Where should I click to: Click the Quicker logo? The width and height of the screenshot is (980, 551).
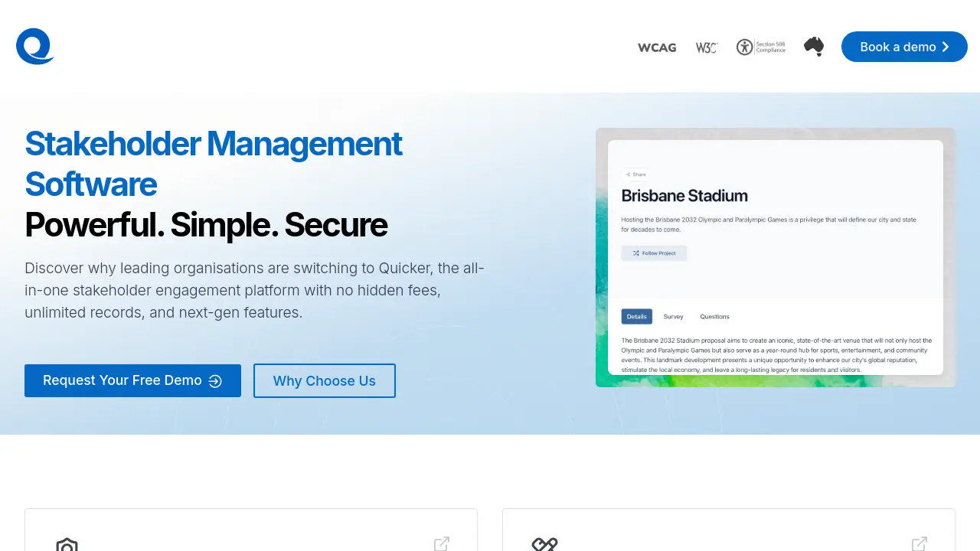(35, 47)
